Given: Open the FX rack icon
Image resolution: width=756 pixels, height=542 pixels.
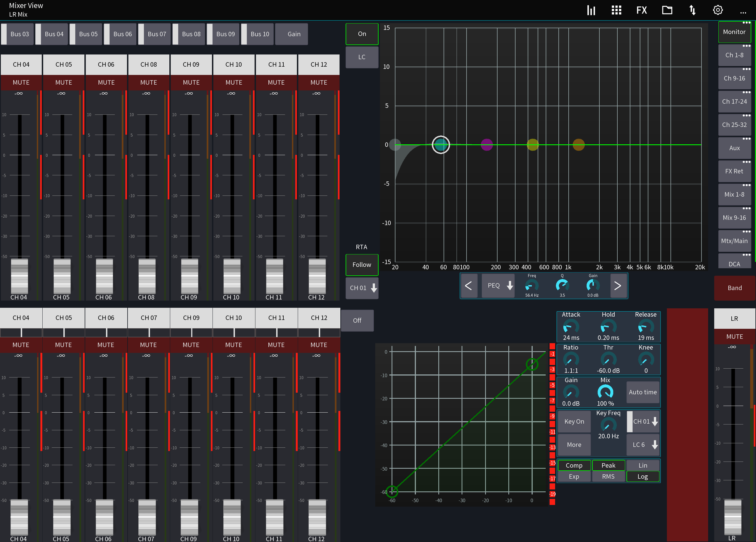Looking at the screenshot, I should [x=642, y=10].
